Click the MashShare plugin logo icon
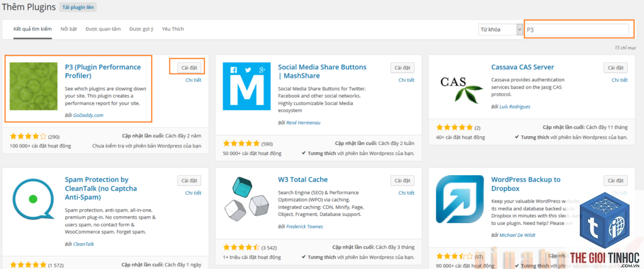 [247, 86]
